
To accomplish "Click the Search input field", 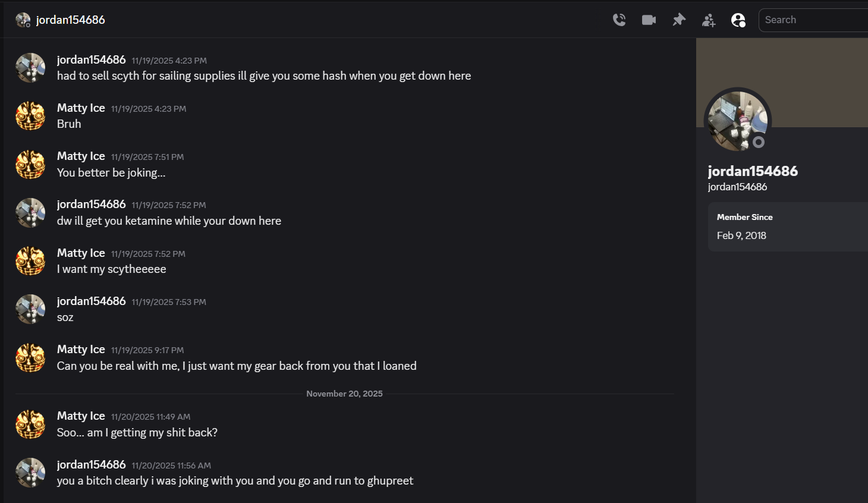I will tap(814, 20).
